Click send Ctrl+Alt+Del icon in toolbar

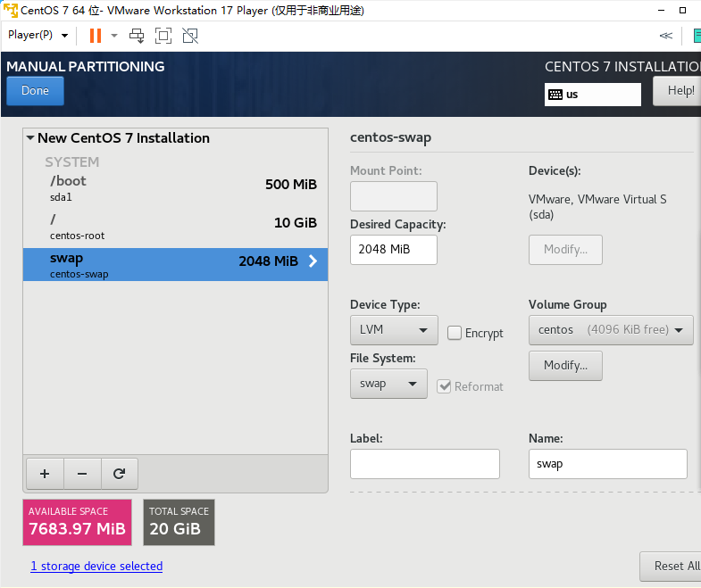[x=137, y=36]
